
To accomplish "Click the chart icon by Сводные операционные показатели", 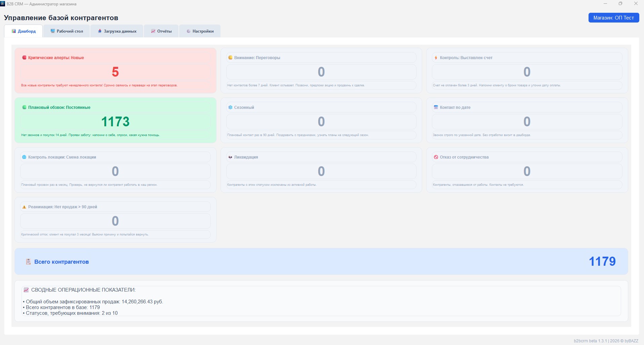I will point(26,290).
